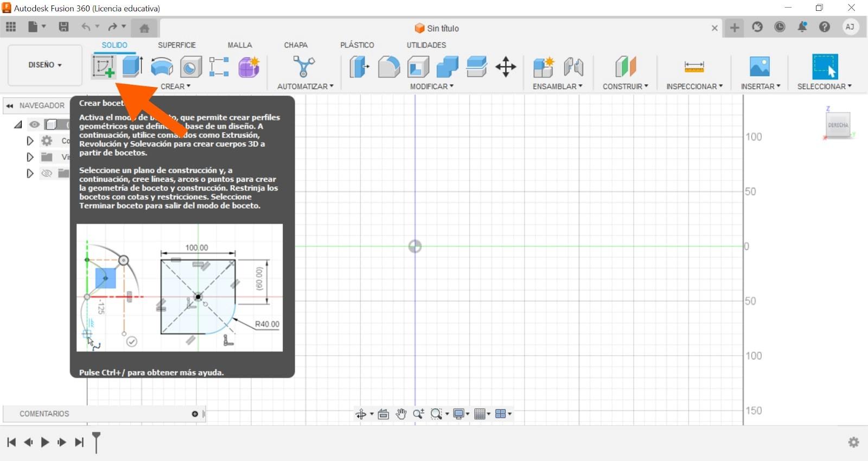Viewport: 868px width, 461px height.
Task: Open the data panel grid icon
Action: pos(11,27)
